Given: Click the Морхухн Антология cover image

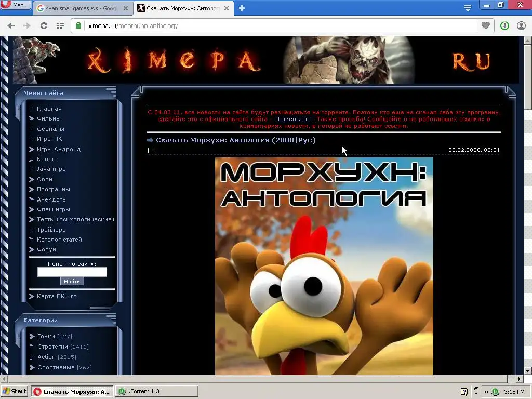Looking at the screenshot, I should [x=324, y=267].
